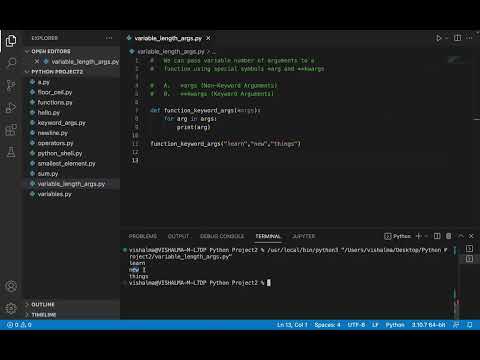Open notifications bell in status bar
Screen dimensions: 480x360
470,325
